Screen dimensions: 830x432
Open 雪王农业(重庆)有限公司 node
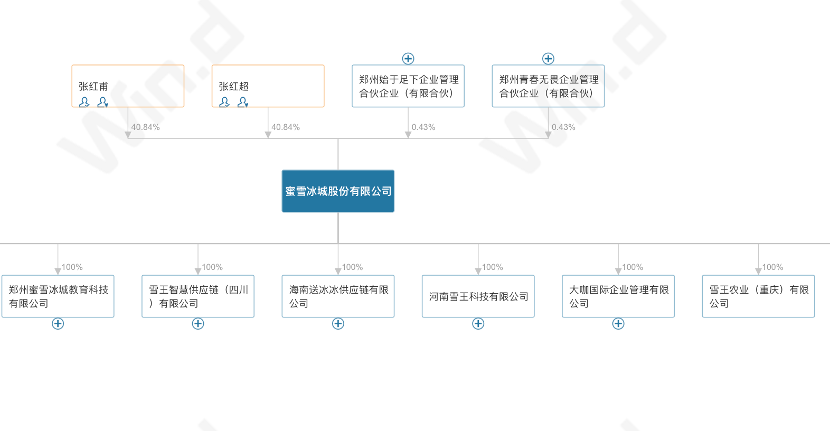[759, 296]
